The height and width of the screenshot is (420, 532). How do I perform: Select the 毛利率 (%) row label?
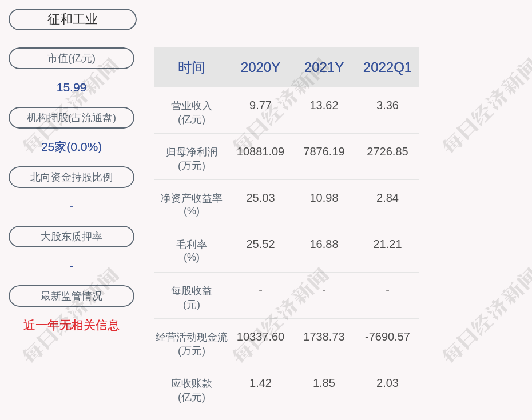click(192, 251)
